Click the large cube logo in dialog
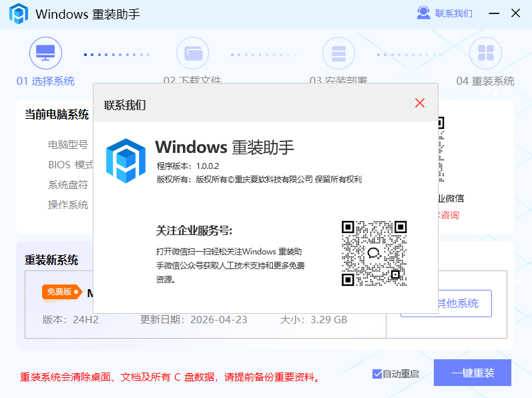The image size is (532, 398). pos(126,161)
